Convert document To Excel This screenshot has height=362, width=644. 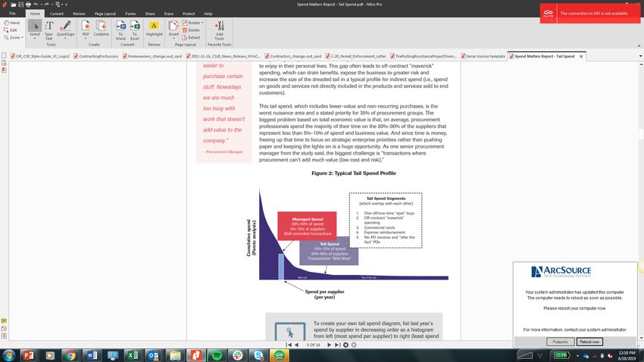135,30
